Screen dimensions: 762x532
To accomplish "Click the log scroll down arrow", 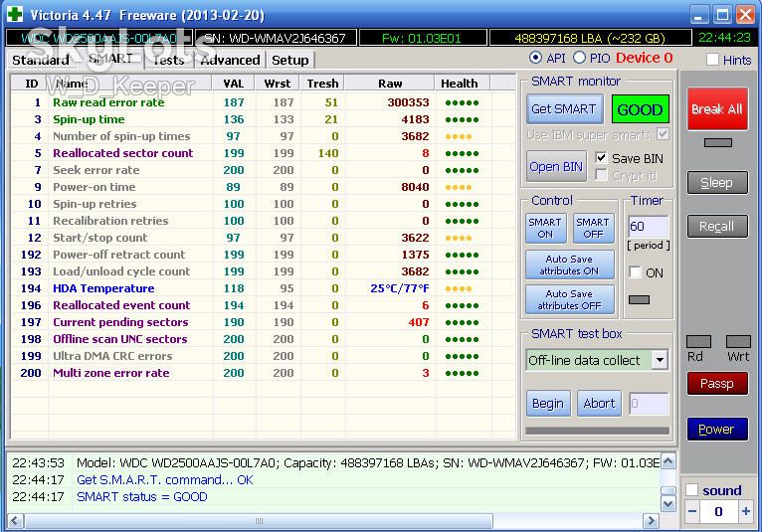I will point(668,504).
